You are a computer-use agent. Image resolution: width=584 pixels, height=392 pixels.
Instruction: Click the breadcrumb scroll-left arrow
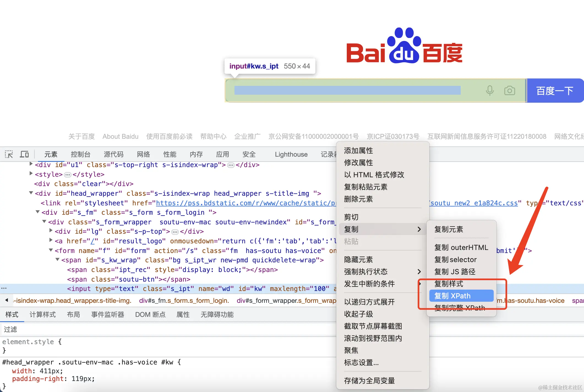click(7, 300)
